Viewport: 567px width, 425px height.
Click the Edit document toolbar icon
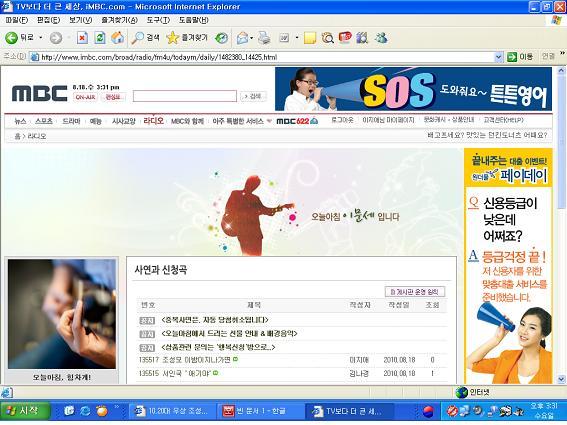[x=284, y=38]
